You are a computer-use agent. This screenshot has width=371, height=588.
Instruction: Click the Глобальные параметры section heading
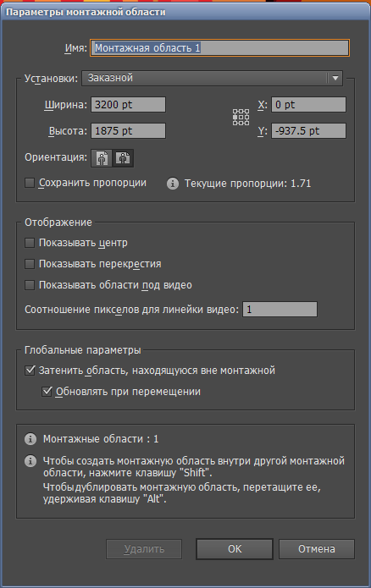click(x=83, y=350)
